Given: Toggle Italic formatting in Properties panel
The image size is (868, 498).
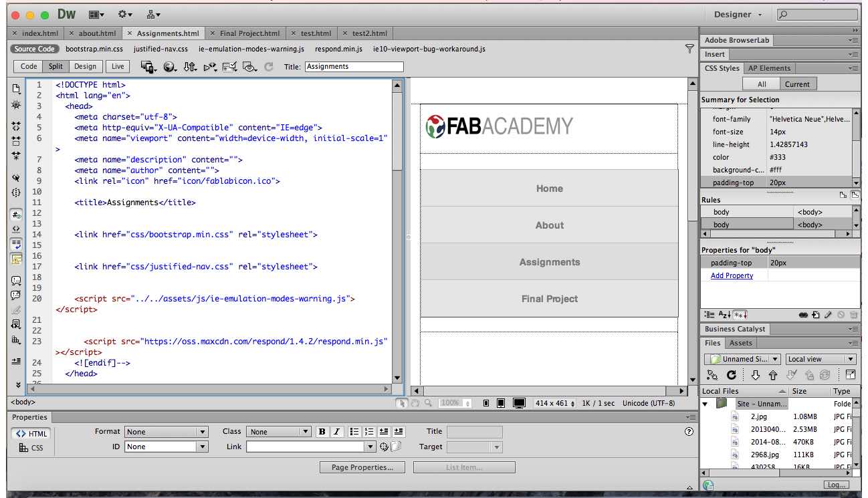Looking at the screenshot, I should pyautogui.click(x=336, y=432).
